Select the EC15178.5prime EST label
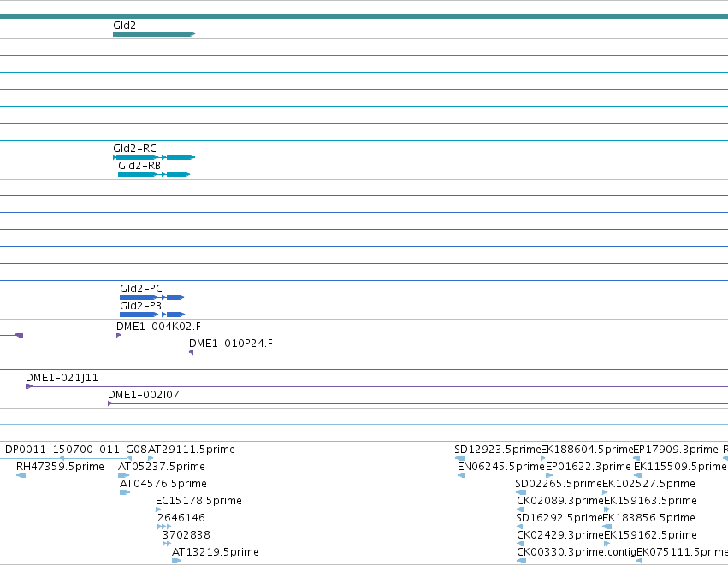 tap(198, 501)
